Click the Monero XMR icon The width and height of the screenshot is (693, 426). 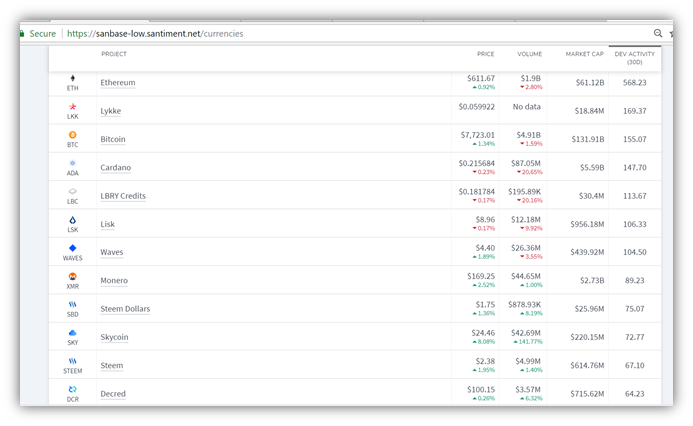coord(73,275)
